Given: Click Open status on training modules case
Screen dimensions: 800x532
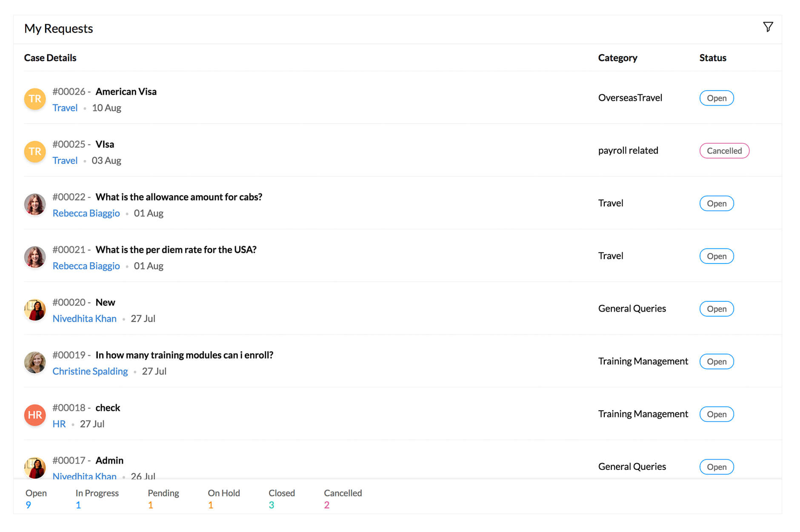Looking at the screenshot, I should 717,361.
